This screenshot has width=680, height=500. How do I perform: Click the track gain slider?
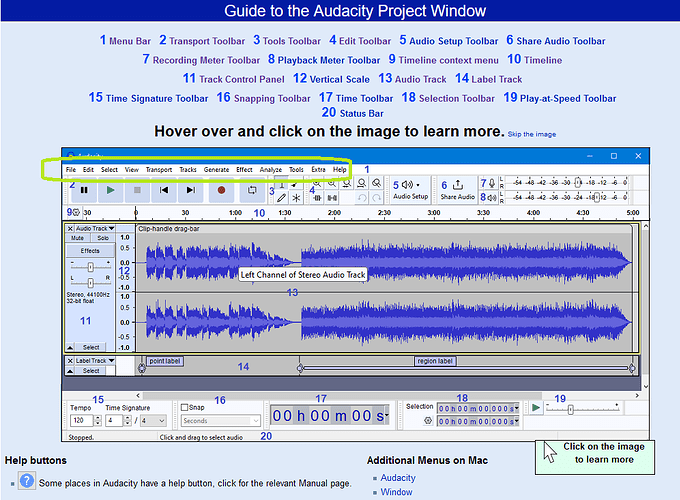pyautogui.click(x=90, y=266)
